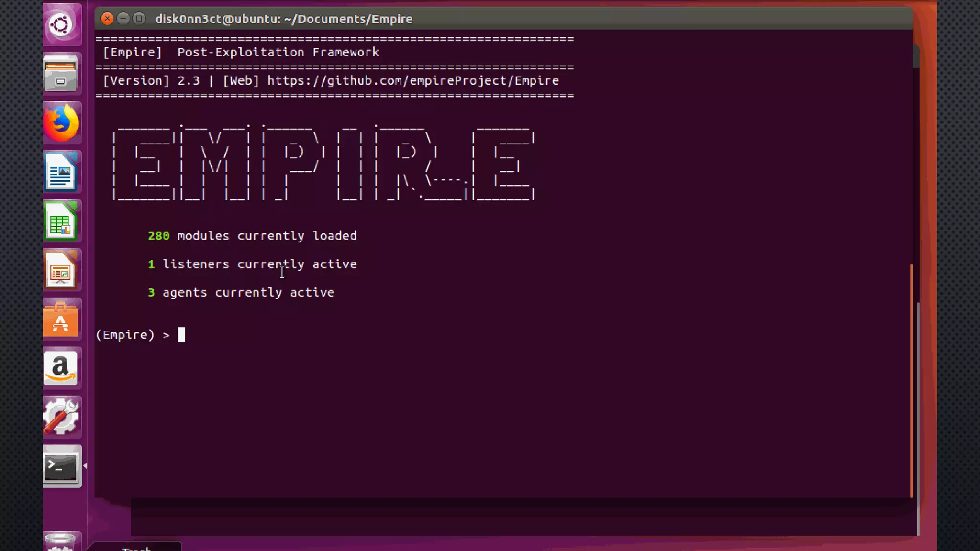Maximize the terminal window
The width and height of the screenshot is (980, 551).
click(x=139, y=19)
